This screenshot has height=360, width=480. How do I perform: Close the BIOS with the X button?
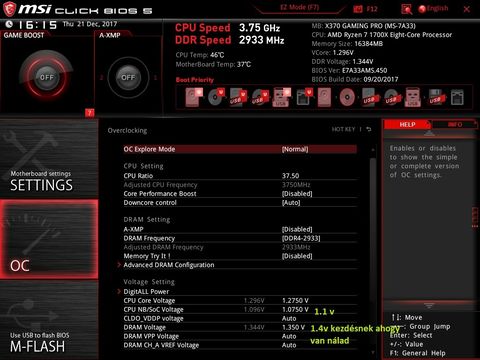tap(467, 9)
